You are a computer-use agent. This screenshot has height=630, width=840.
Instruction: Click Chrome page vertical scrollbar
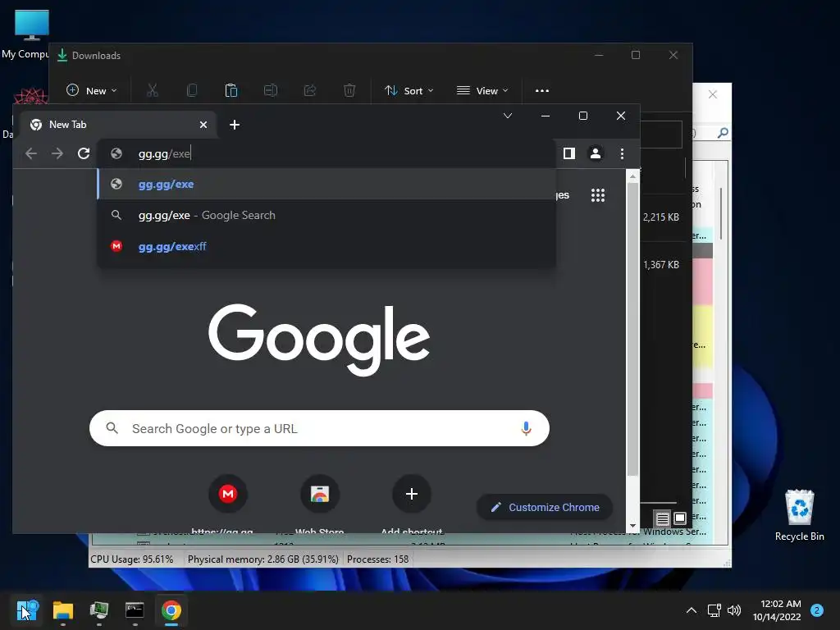pos(632,330)
